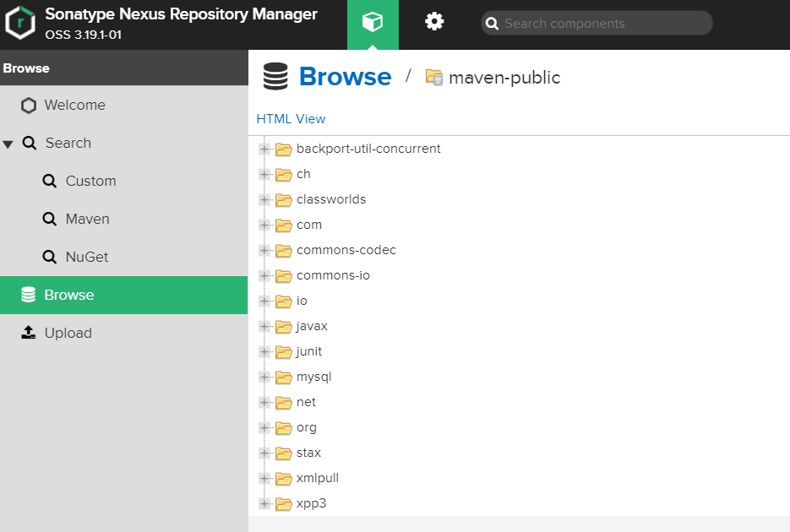Click the ch folder icon
Image resolution: width=790 pixels, height=532 pixels.
[x=284, y=175]
